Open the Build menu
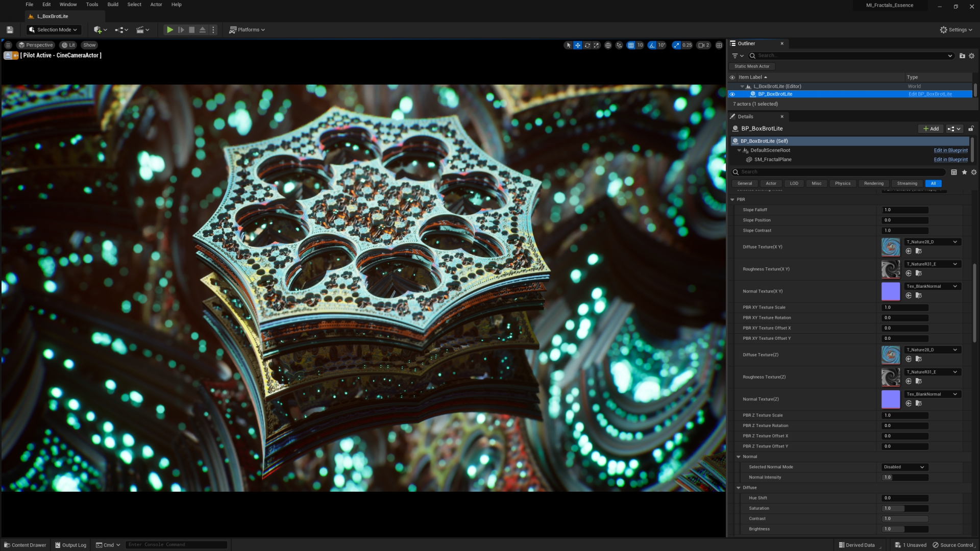This screenshot has width=980, height=551. click(113, 5)
